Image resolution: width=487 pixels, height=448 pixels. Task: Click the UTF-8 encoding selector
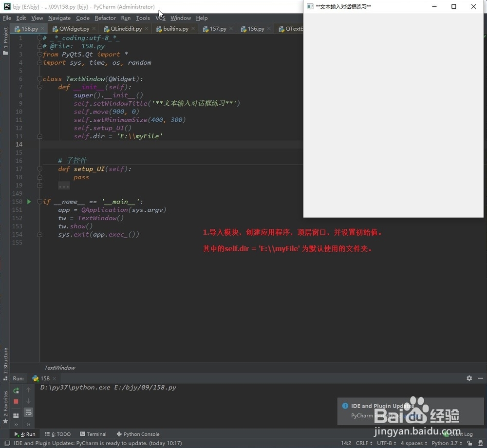click(383, 443)
